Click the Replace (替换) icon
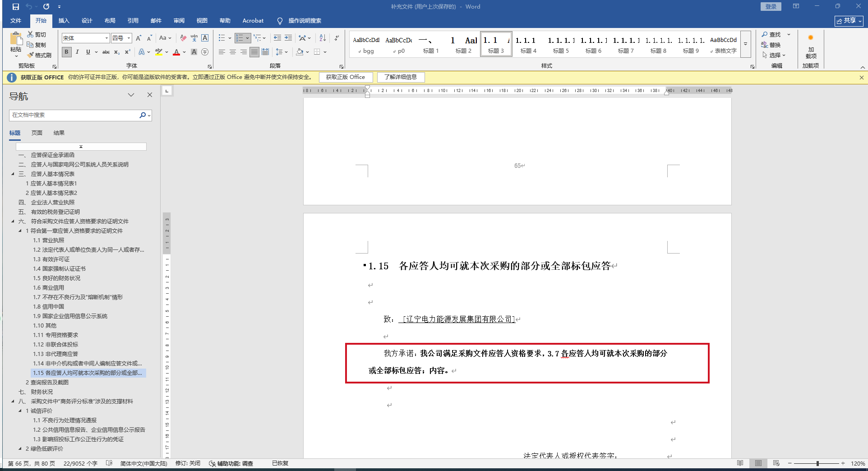Viewport: 868px width, 471px height. [x=765, y=45]
